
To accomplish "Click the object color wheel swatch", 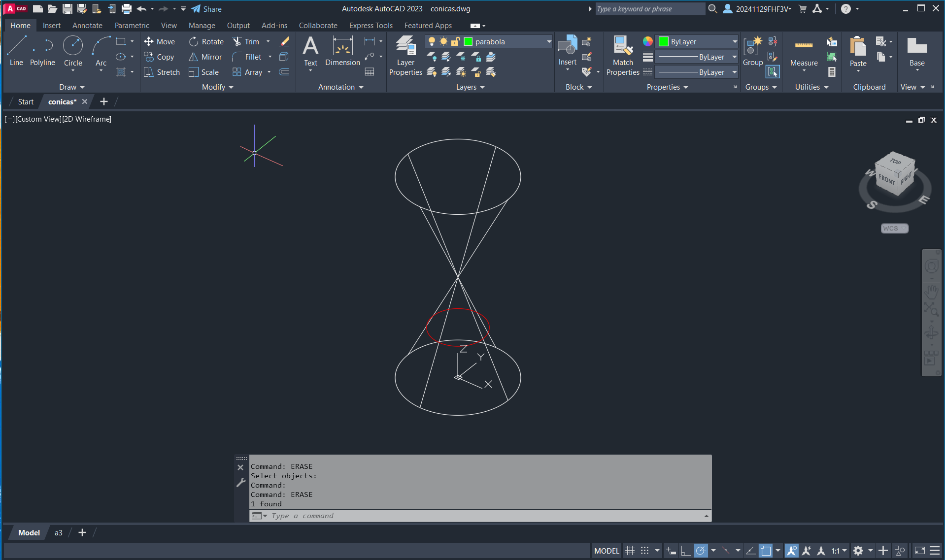I will (648, 42).
